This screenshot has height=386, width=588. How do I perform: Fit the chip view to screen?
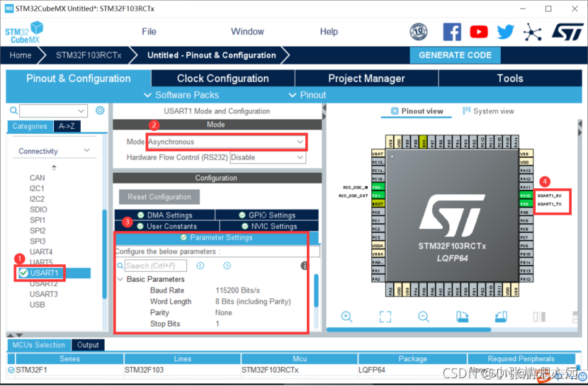click(x=385, y=317)
